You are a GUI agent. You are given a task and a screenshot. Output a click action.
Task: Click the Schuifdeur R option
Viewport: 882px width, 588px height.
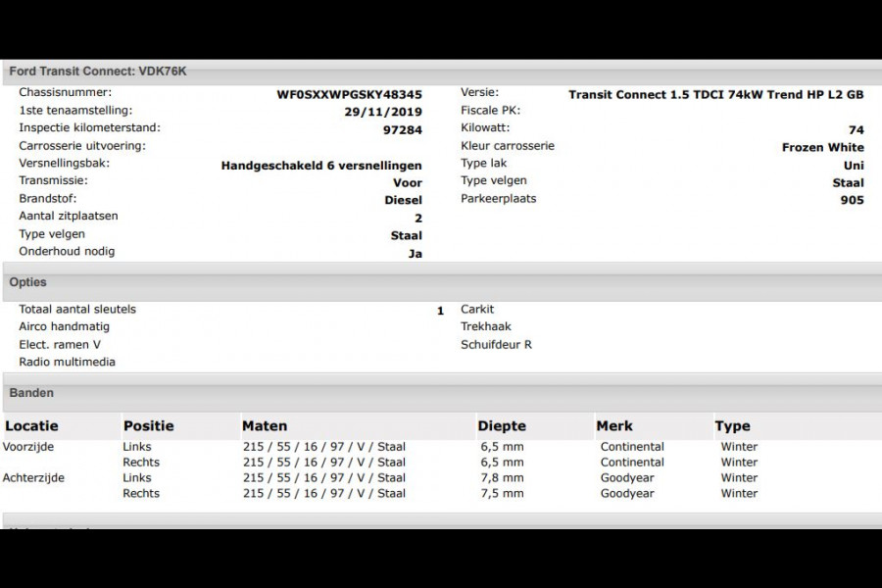[496, 345]
